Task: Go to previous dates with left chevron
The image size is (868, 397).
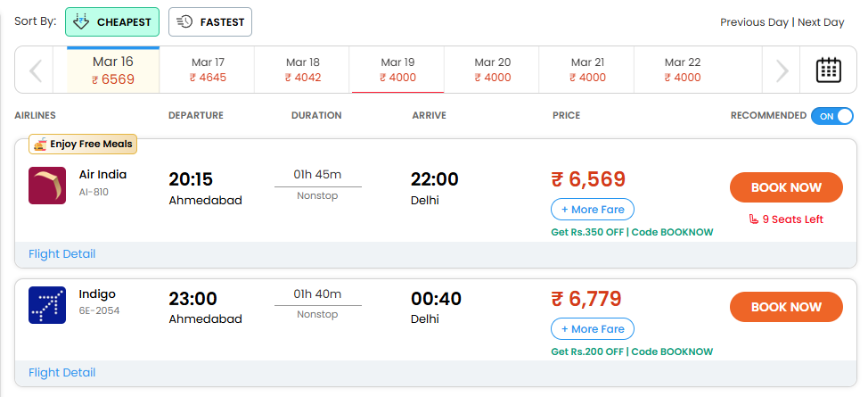Action: (x=36, y=70)
